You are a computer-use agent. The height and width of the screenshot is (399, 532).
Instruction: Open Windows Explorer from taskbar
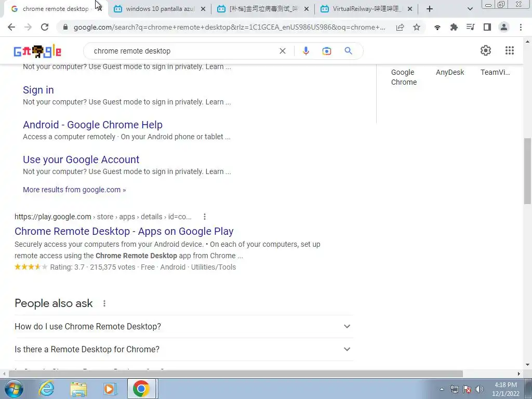[x=79, y=389]
